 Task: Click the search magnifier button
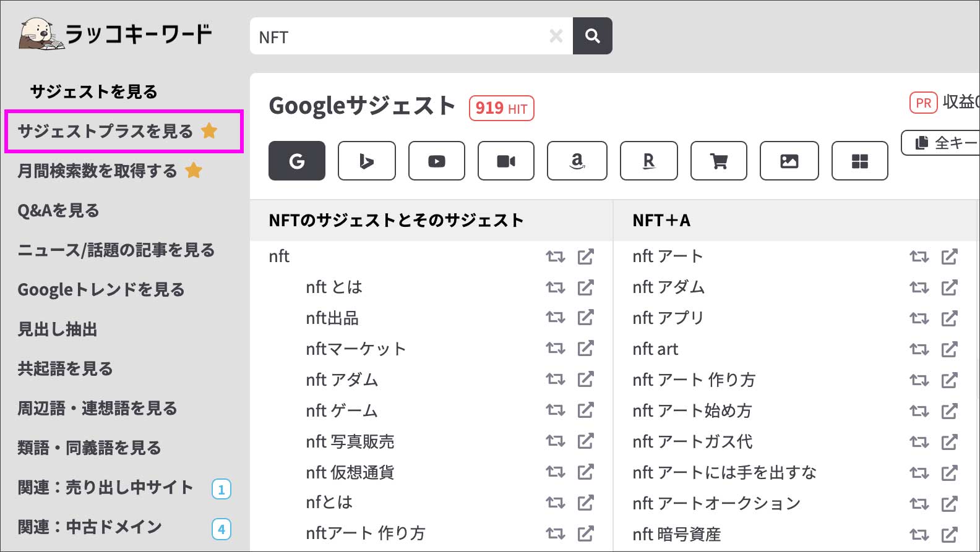click(x=592, y=36)
